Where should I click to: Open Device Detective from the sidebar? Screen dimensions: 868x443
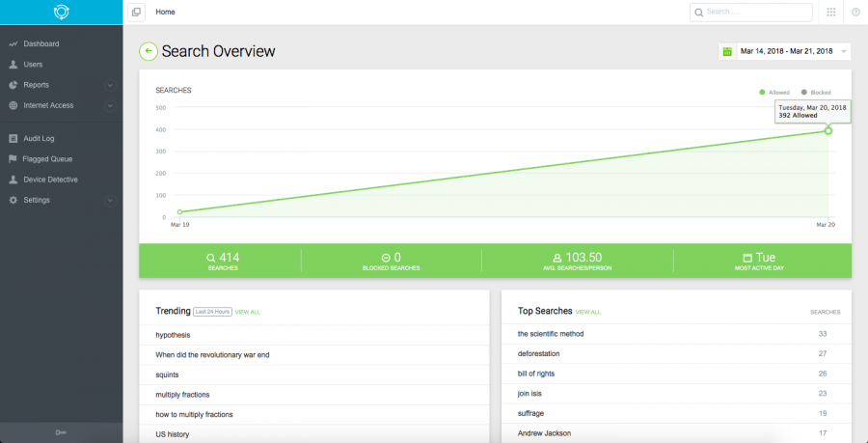click(50, 180)
